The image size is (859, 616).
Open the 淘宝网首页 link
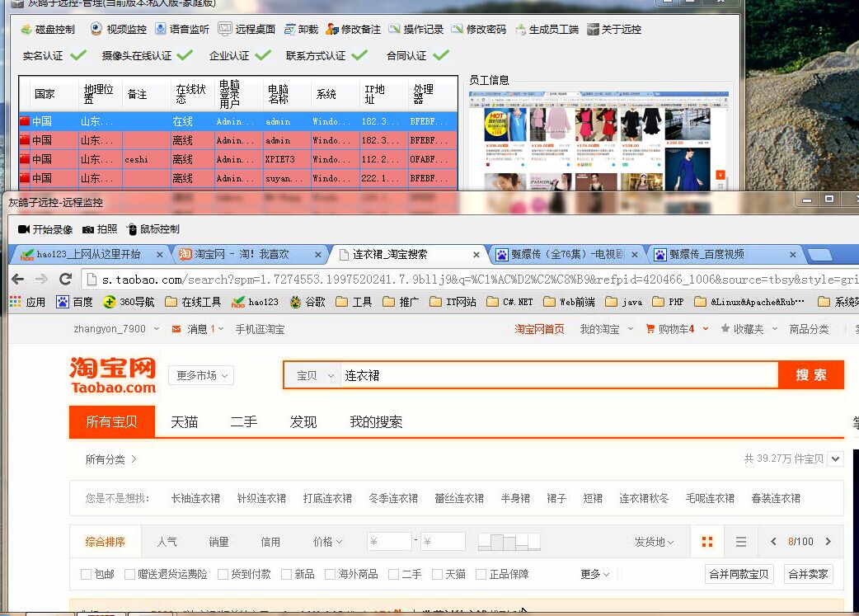[539, 329]
